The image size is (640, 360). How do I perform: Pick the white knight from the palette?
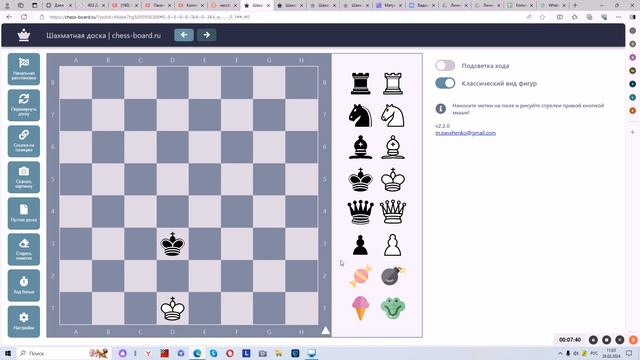pos(393,116)
